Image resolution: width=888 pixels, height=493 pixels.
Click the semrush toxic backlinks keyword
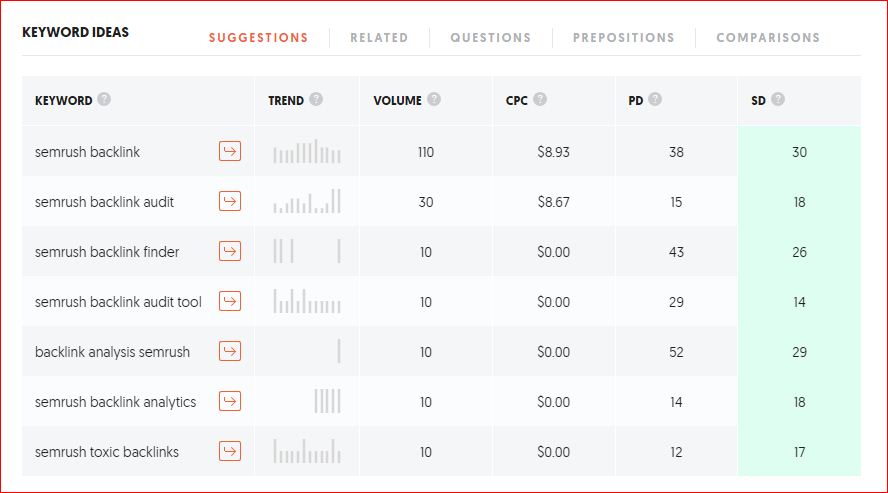[106, 452]
